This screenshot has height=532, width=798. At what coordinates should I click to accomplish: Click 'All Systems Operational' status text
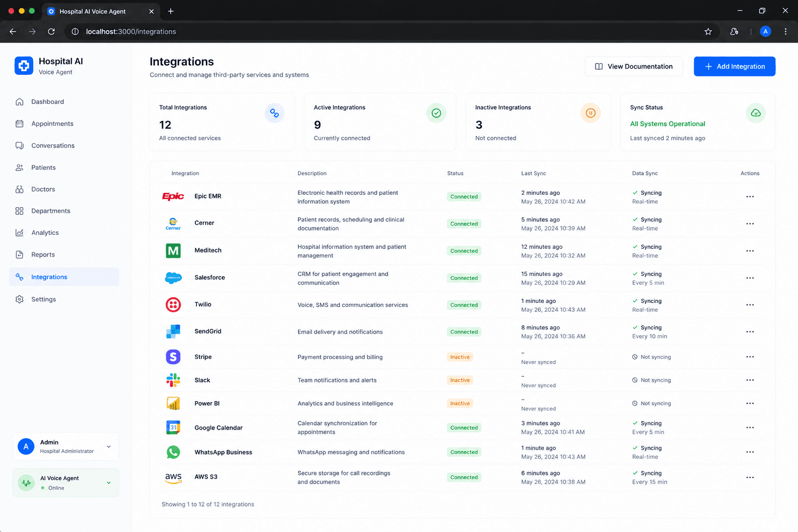(668, 124)
